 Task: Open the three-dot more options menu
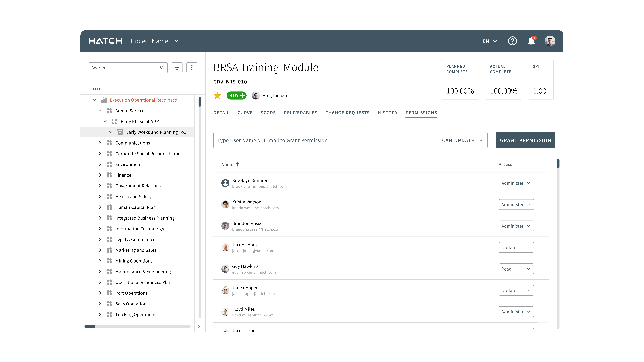pyautogui.click(x=192, y=68)
